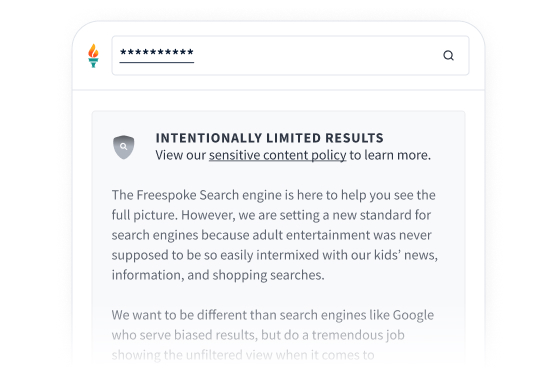Click the masked asterisks query text
This screenshot has width=557, height=371.
coord(157,53)
